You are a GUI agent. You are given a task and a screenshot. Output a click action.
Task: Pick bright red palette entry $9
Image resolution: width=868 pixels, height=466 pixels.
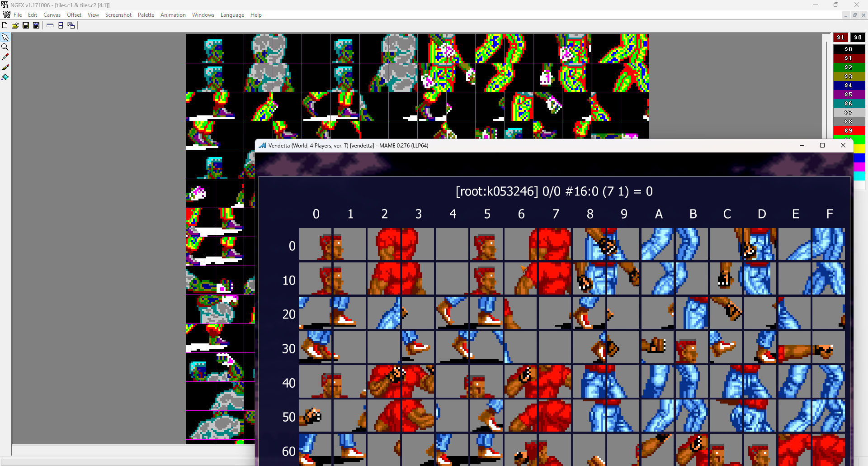coord(849,130)
